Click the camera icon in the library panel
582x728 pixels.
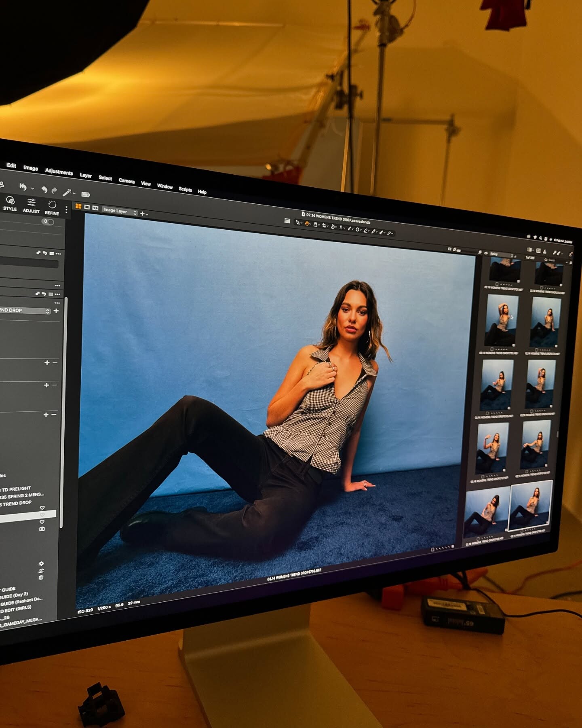42,529
